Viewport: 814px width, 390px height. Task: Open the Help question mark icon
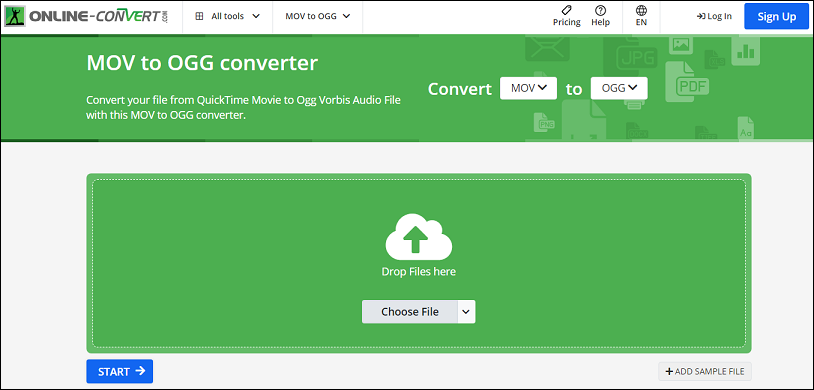pyautogui.click(x=601, y=10)
